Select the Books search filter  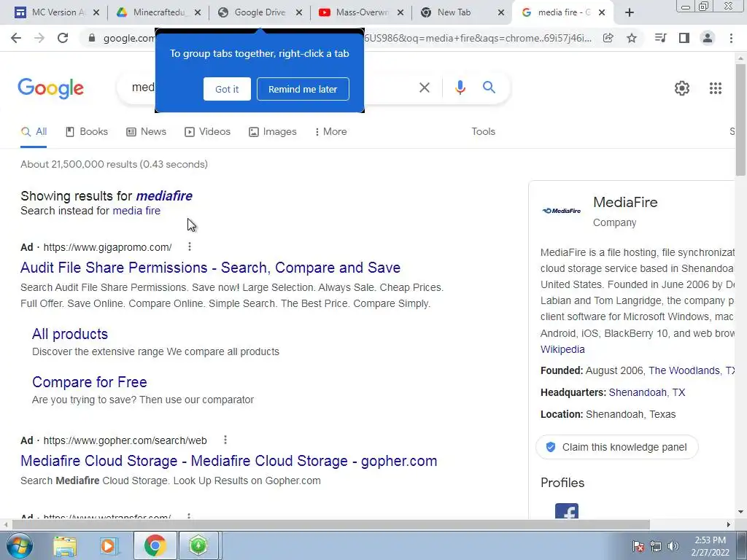click(86, 132)
